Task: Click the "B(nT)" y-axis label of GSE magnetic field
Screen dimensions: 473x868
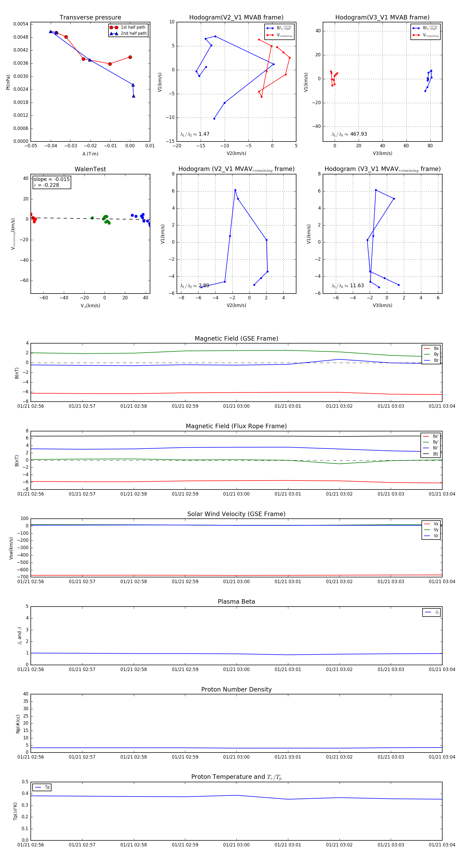Action: click(17, 373)
